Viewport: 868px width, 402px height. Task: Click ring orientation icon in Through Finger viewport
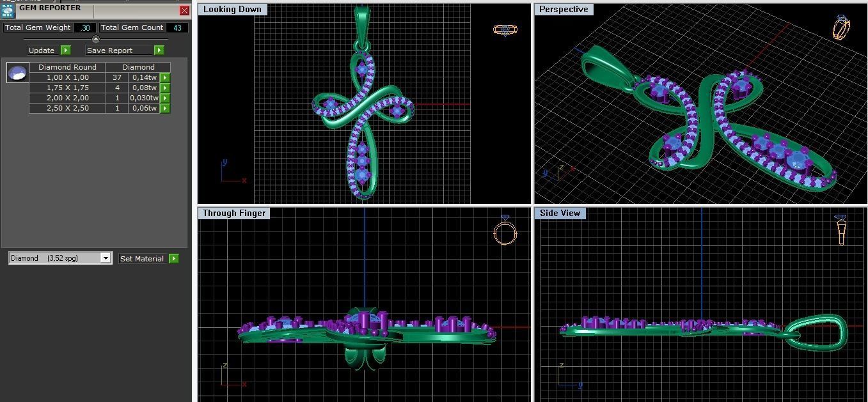point(505,231)
